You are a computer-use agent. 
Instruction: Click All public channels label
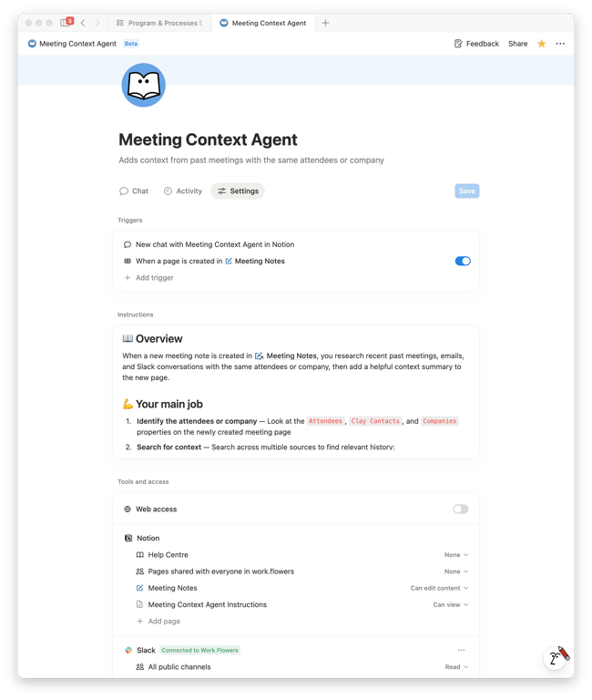[179, 666]
